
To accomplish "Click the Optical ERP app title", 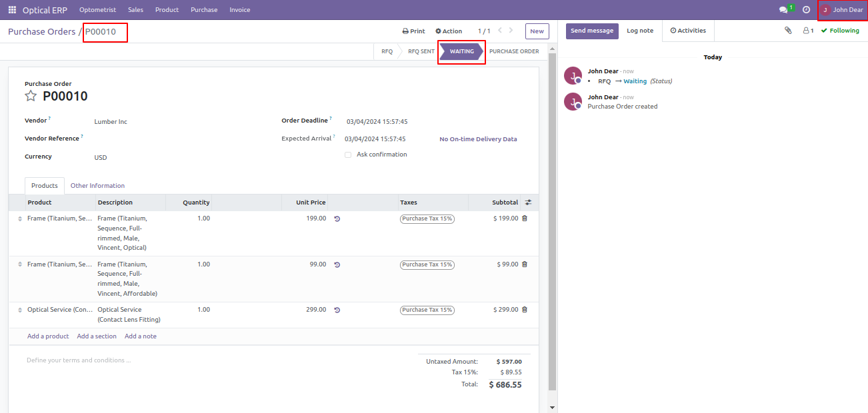I will click(45, 10).
